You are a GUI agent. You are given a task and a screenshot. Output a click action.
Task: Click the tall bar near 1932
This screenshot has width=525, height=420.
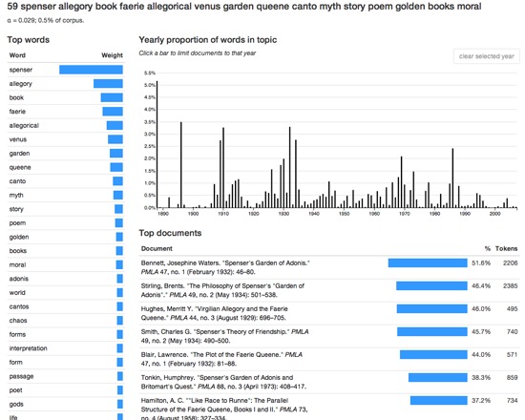click(289, 167)
